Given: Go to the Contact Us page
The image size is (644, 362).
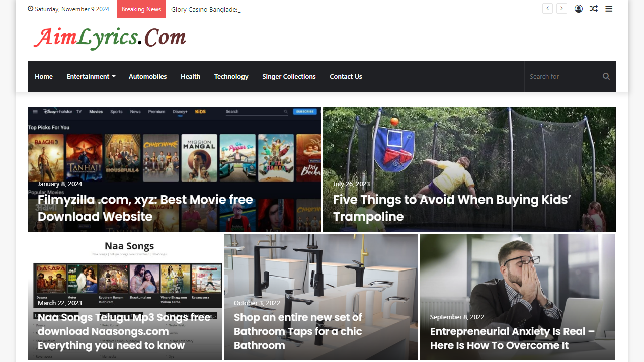Looking at the screenshot, I should [x=346, y=76].
